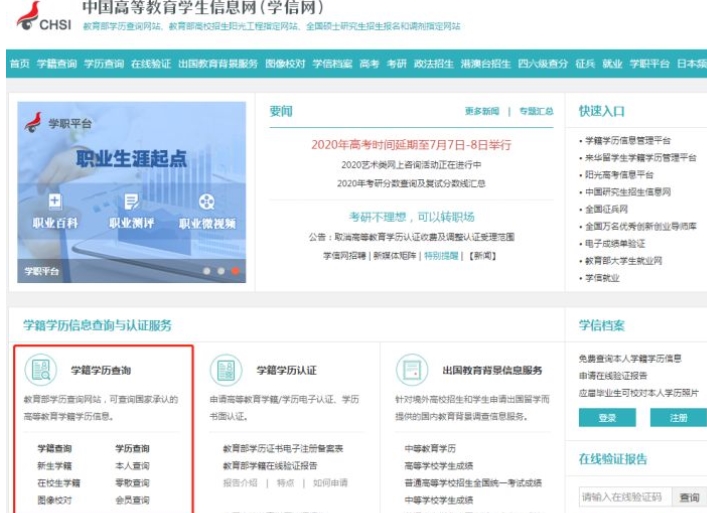Viewport: 707px width, 513px height.
Task: Open 学历查询 in the navigation bar
Action: point(104,64)
